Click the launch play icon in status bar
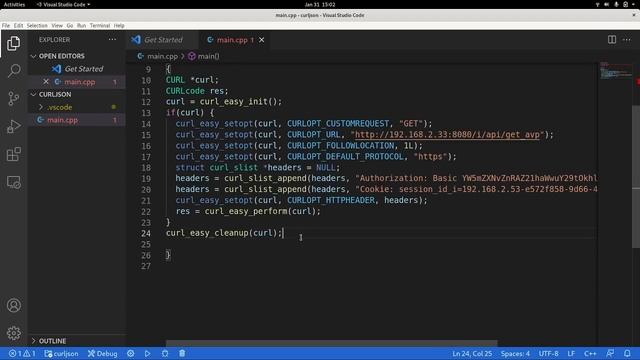The height and width of the screenshot is (360, 640). click(147, 353)
